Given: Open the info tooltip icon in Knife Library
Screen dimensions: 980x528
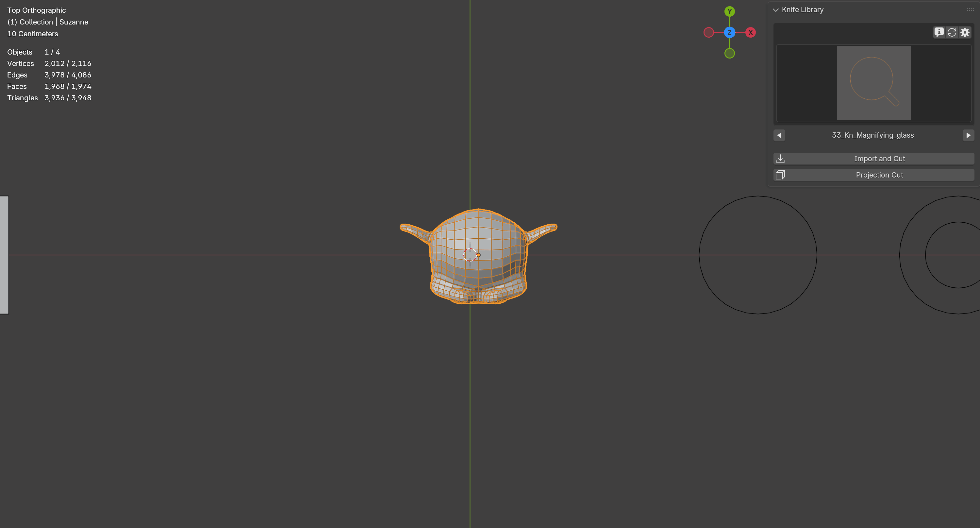Looking at the screenshot, I should tap(939, 32).
